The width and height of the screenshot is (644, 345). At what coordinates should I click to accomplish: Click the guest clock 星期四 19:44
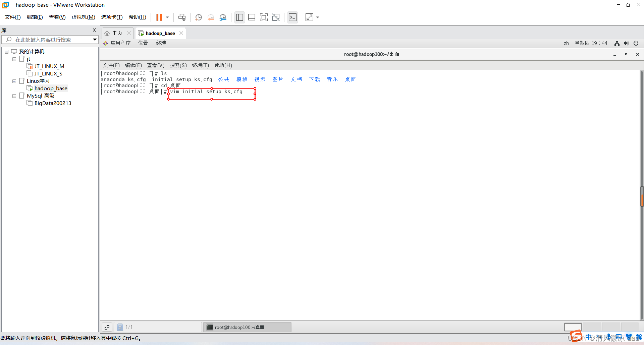pyautogui.click(x=591, y=43)
